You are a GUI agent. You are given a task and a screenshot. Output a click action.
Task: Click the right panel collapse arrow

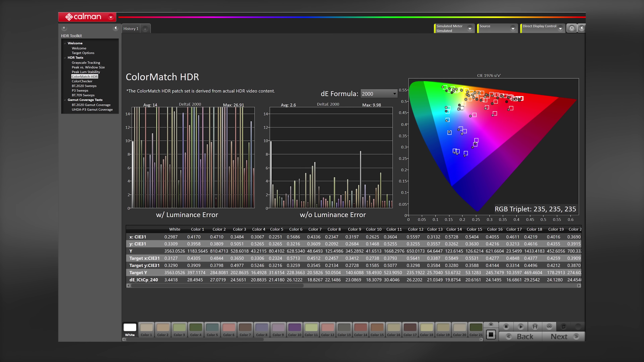coord(581,28)
